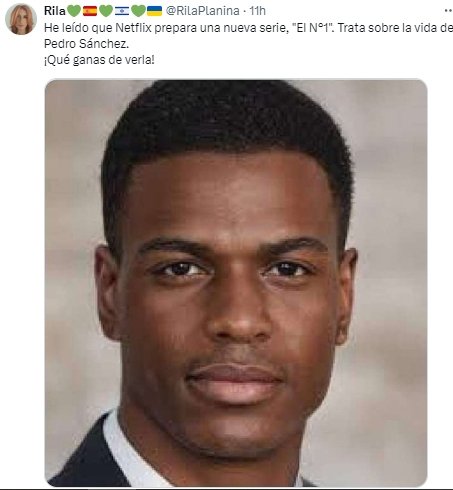Click the "Pedro Sánchez." text line
Image resolution: width=453 pixels, height=490 pixels.
tap(86, 44)
